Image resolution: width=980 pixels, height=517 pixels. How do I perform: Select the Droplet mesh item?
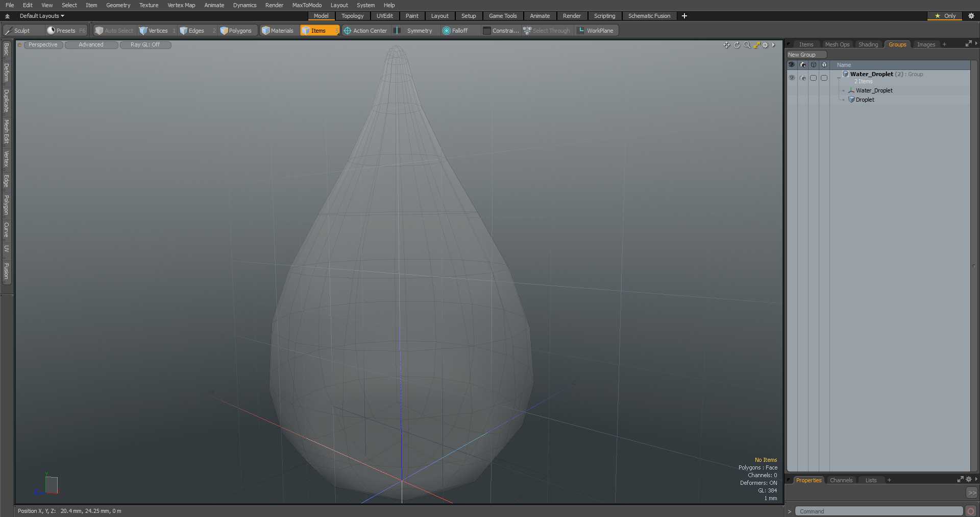(865, 100)
